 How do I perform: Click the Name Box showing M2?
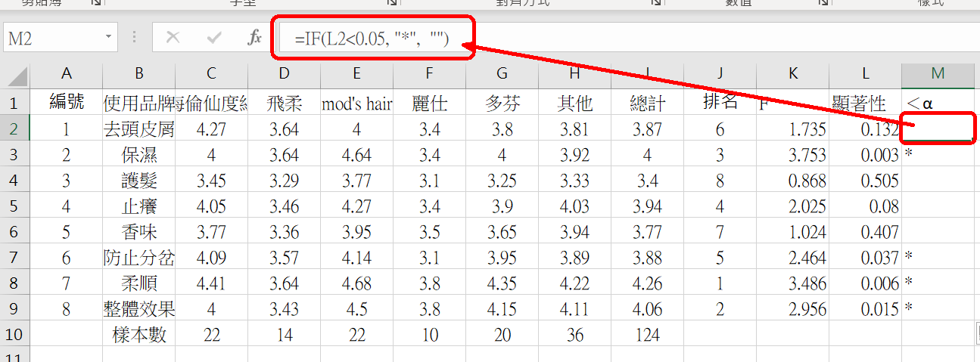[51, 38]
